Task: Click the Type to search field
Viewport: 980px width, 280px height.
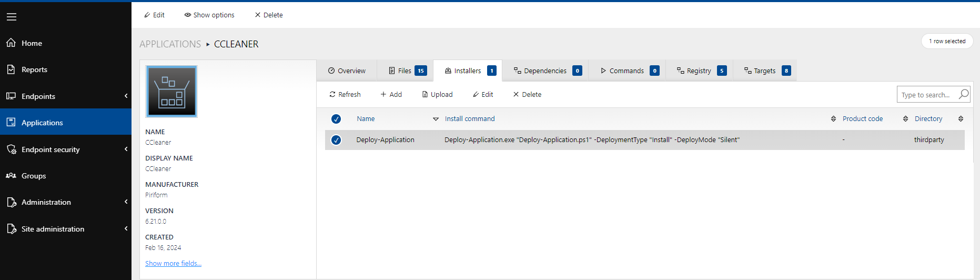Action: (x=927, y=95)
